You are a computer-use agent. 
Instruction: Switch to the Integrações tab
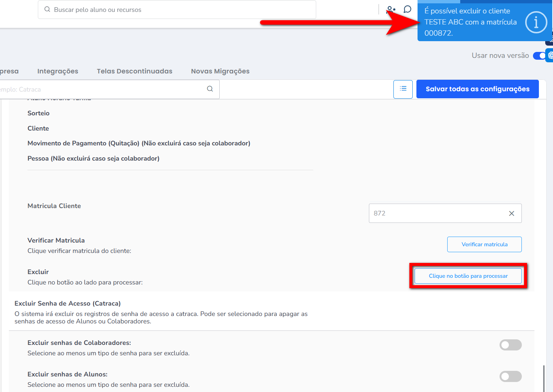point(58,71)
